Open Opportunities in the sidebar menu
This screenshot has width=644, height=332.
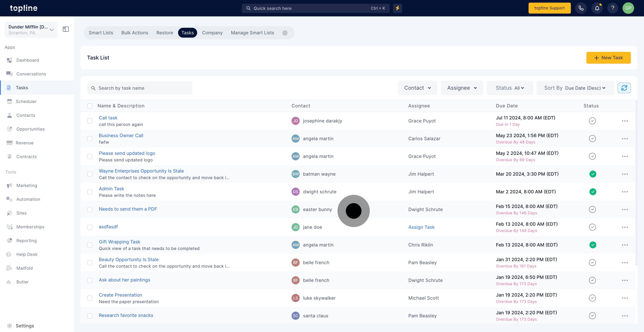(x=30, y=129)
